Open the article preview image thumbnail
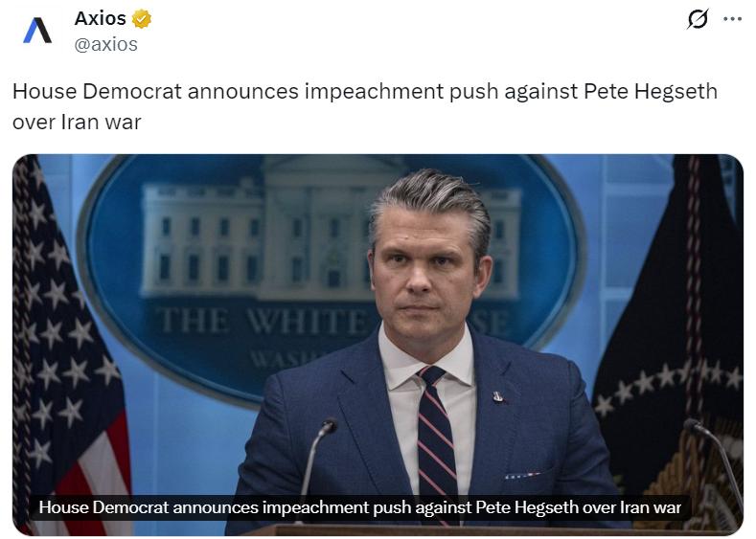The image size is (756, 539). point(378,345)
